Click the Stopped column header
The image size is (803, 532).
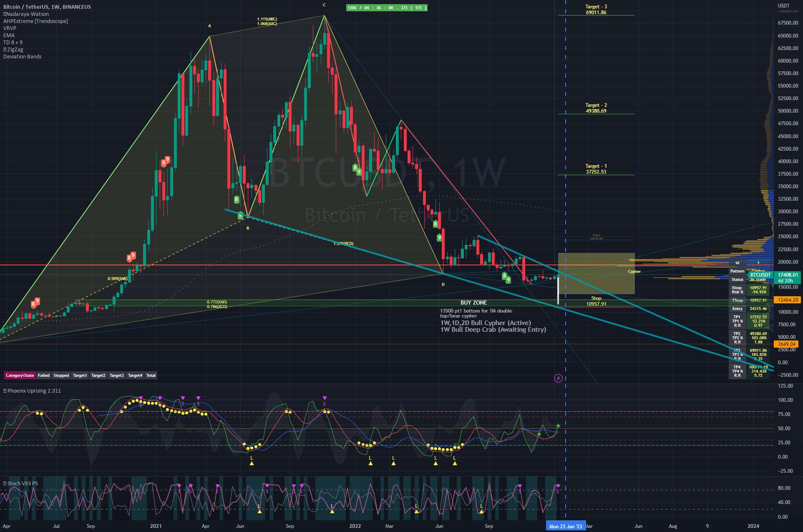(x=61, y=376)
